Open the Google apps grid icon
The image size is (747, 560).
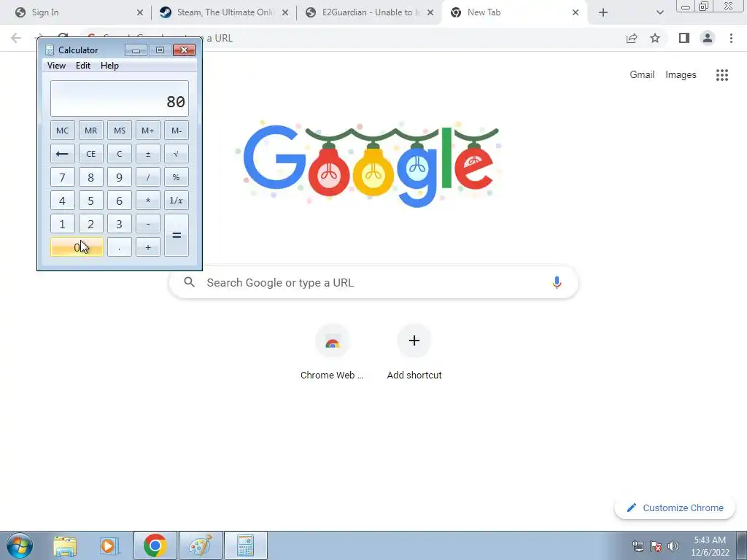click(x=722, y=75)
